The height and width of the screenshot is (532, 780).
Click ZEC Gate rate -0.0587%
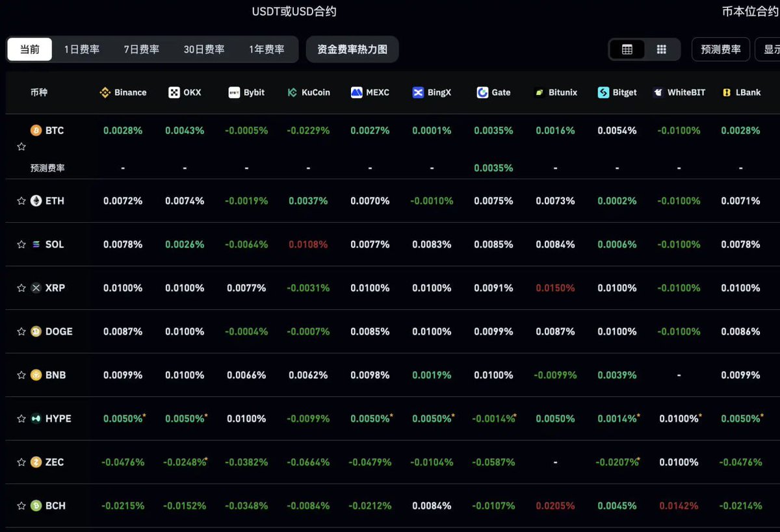point(493,462)
